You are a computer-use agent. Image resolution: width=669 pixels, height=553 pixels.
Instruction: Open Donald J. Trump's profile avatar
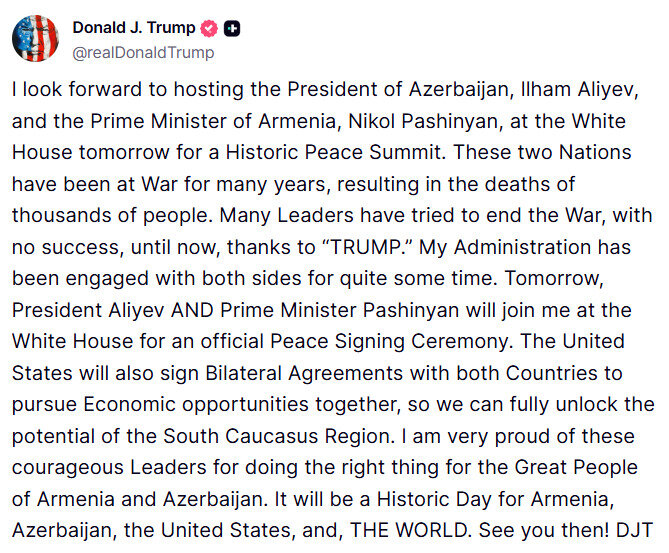[35, 38]
